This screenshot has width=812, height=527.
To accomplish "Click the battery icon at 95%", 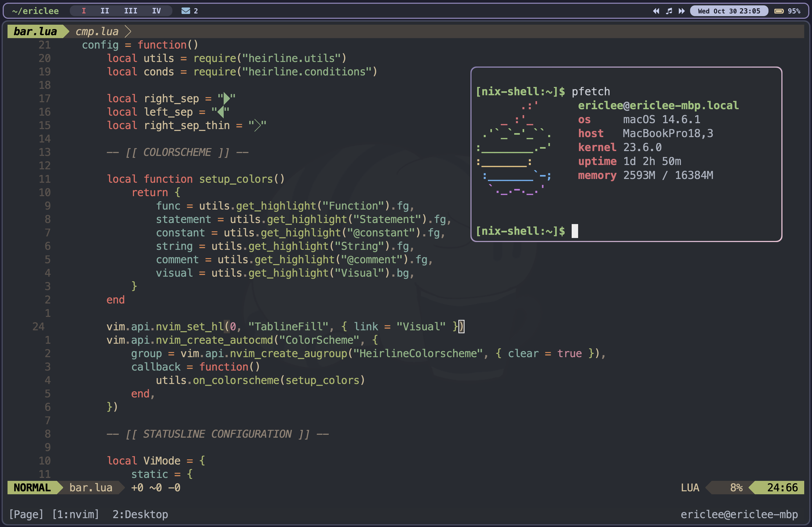I will [x=779, y=11].
